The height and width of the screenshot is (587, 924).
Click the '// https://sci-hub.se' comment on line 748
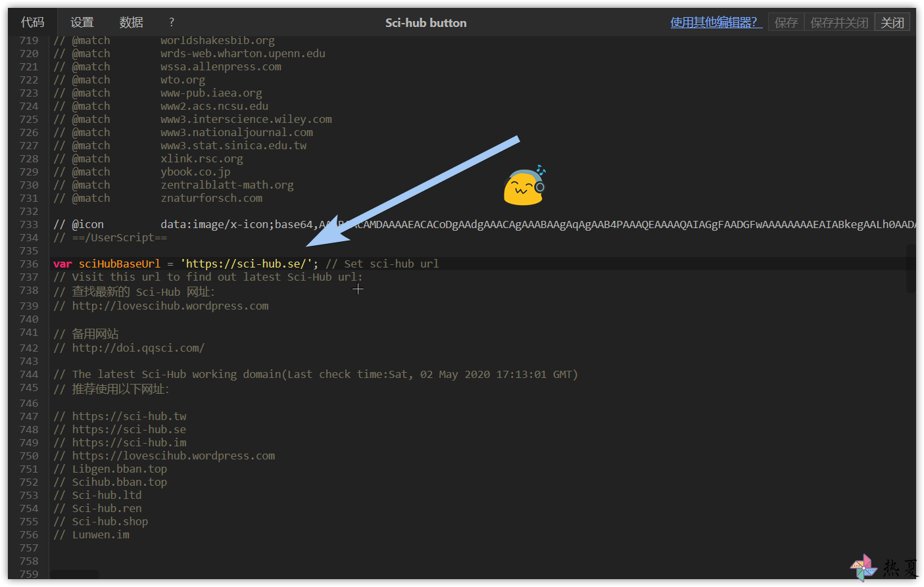click(120, 429)
